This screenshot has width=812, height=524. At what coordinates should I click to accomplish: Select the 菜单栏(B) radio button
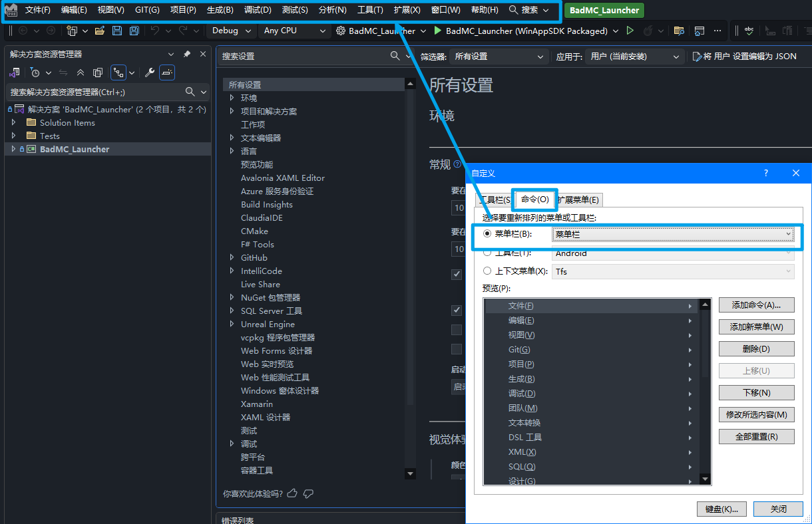tap(488, 234)
